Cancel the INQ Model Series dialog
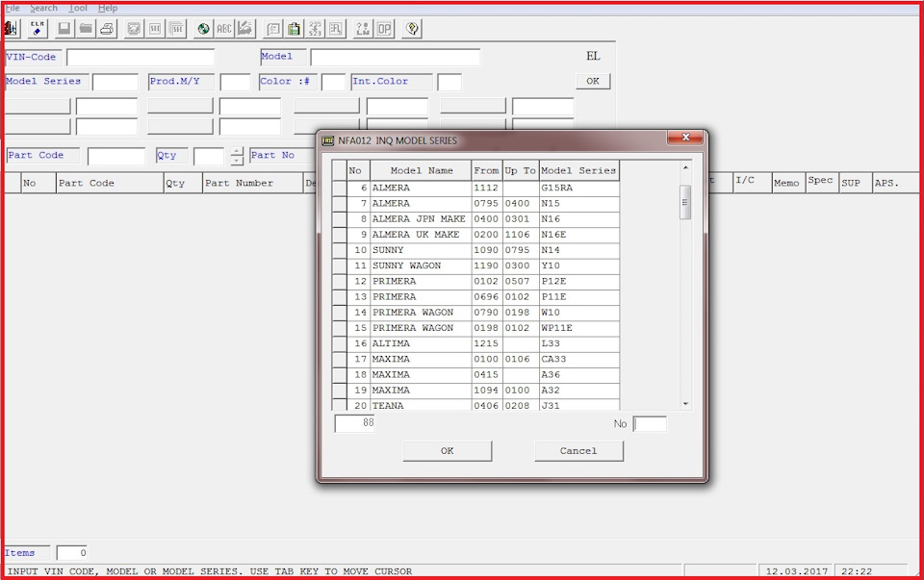 pos(578,451)
